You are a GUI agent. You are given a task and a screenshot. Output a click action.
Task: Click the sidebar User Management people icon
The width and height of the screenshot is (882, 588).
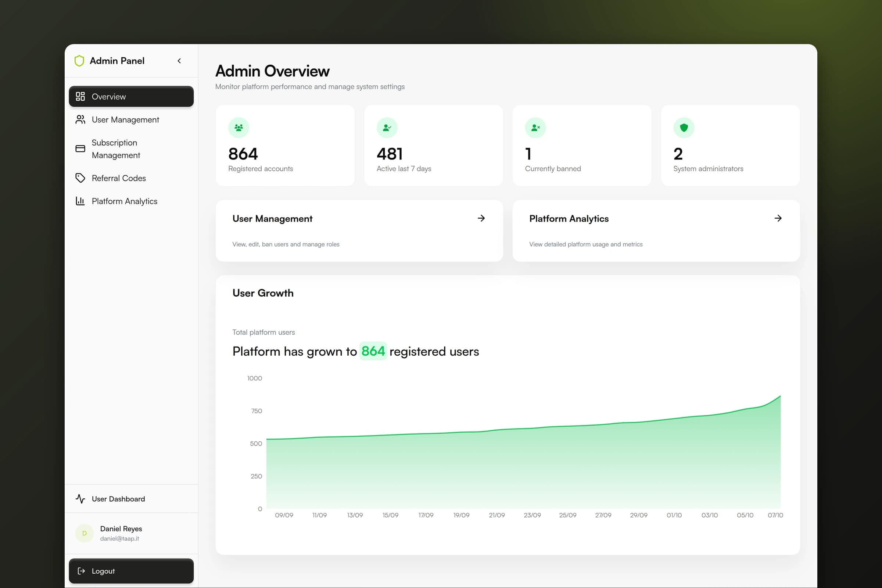coord(80,120)
